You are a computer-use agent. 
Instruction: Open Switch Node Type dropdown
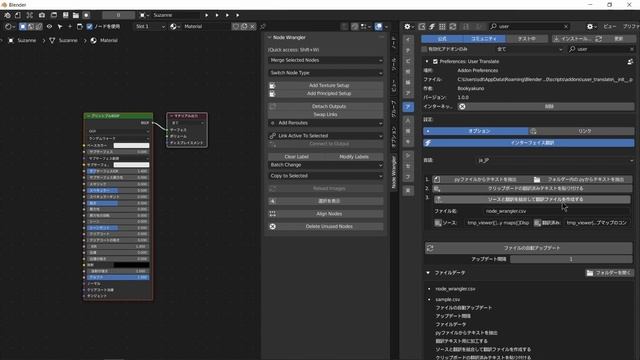tap(326, 73)
